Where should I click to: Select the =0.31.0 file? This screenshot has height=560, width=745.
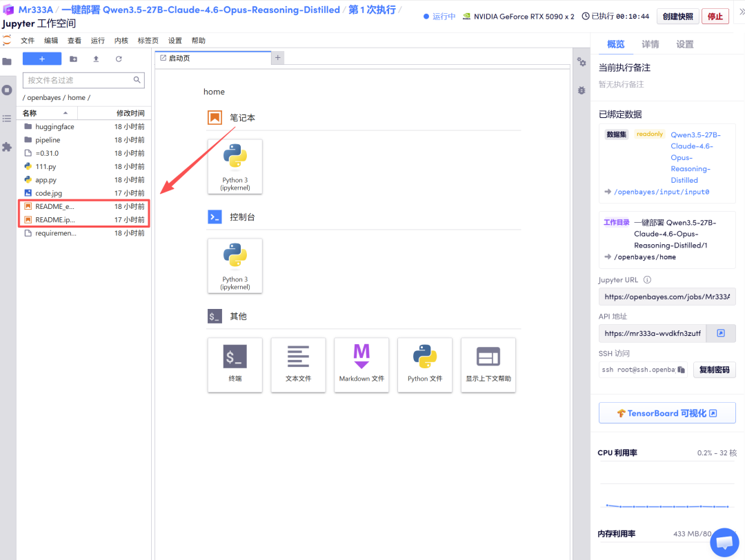tap(83, 153)
